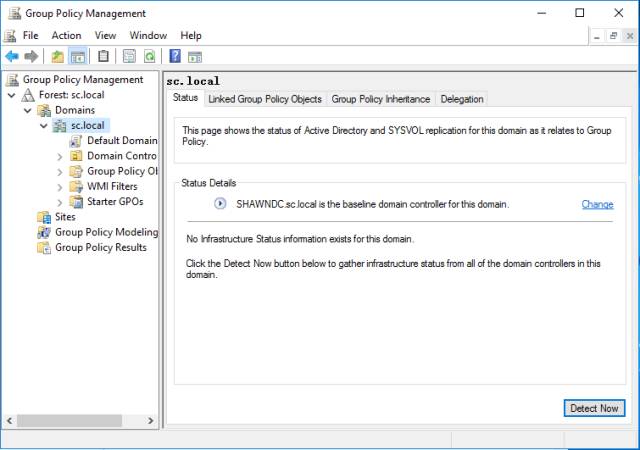The height and width of the screenshot is (450, 640).
Task: Click the Default Domain policy icon
Action: 76,141
